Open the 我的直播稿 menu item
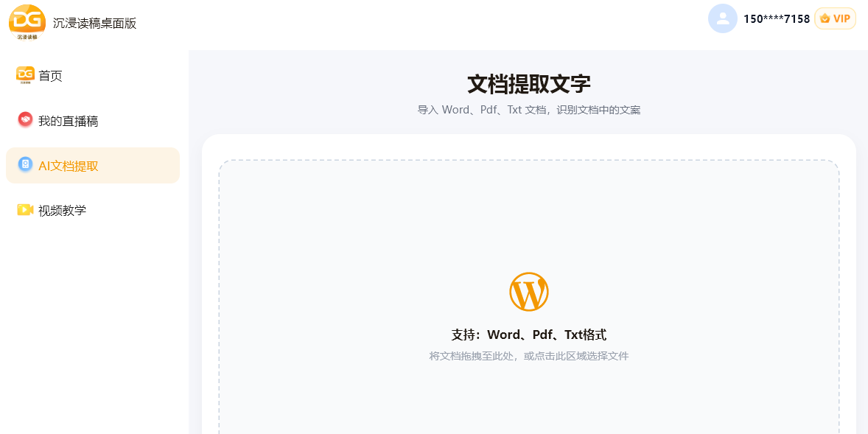The width and height of the screenshot is (868, 434). 93,120
